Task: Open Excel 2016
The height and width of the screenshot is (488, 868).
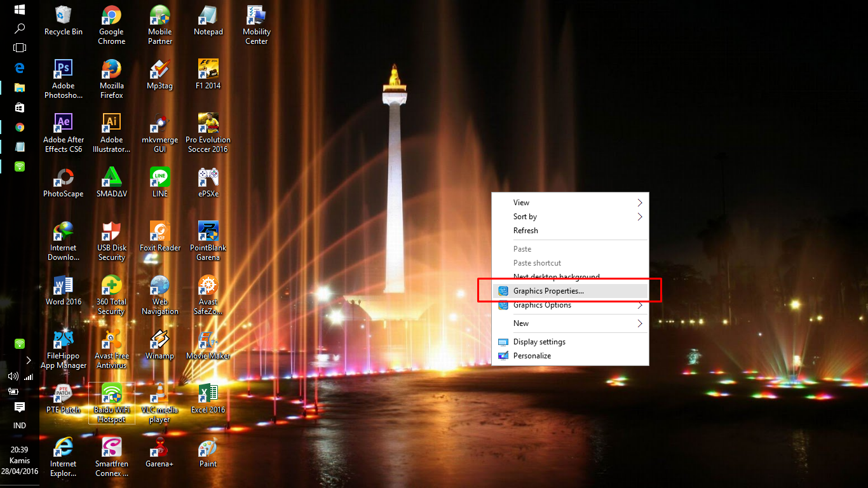Action: pyautogui.click(x=208, y=394)
